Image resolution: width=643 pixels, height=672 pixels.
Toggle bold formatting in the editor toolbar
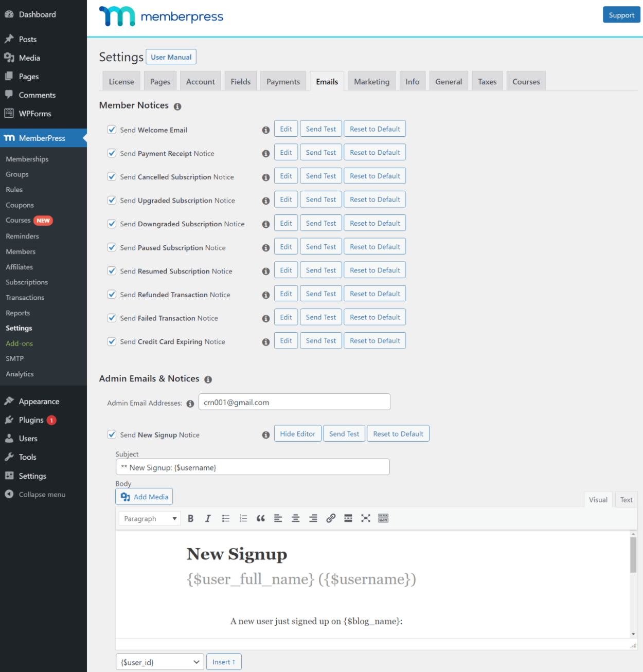[x=191, y=518]
